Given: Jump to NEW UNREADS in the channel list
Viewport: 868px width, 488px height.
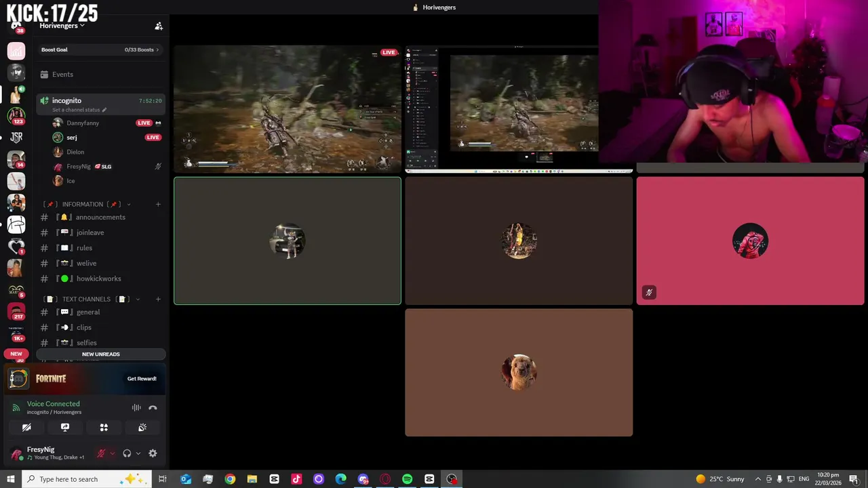Looking at the screenshot, I should [x=101, y=354].
